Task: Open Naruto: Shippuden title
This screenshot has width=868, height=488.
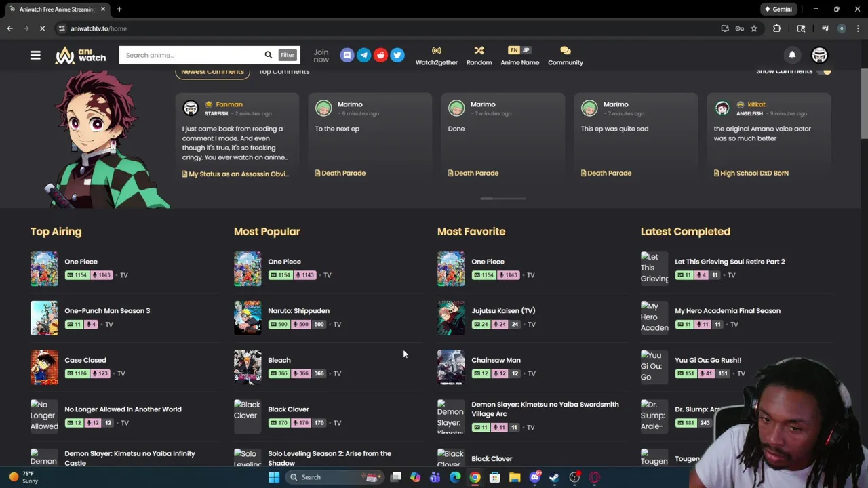Action: coord(298,311)
